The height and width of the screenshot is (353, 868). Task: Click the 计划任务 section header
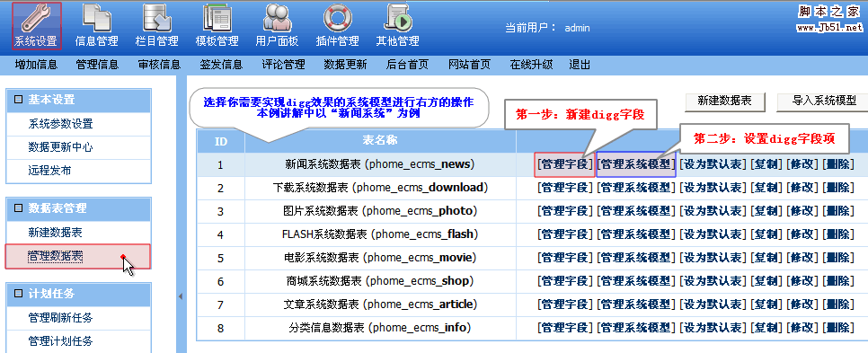tap(78, 295)
